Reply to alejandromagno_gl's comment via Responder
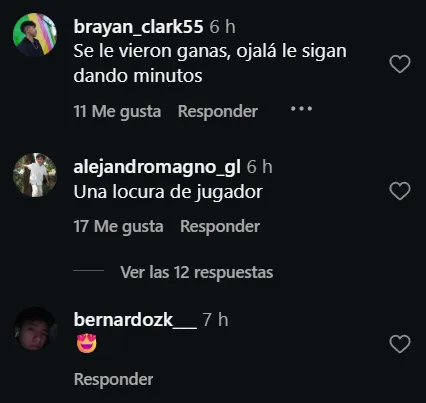The width and height of the screenshot is (426, 403). click(x=220, y=226)
